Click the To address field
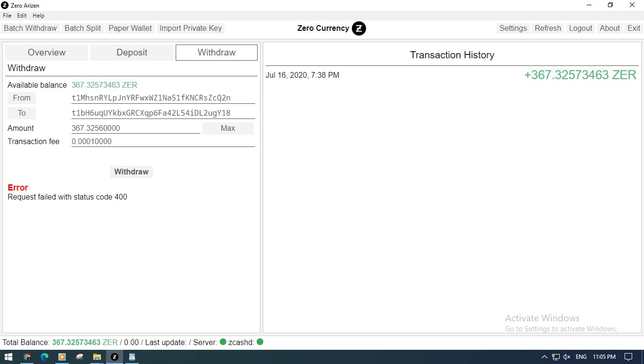Screen dimensions: 644x364 point(163,113)
